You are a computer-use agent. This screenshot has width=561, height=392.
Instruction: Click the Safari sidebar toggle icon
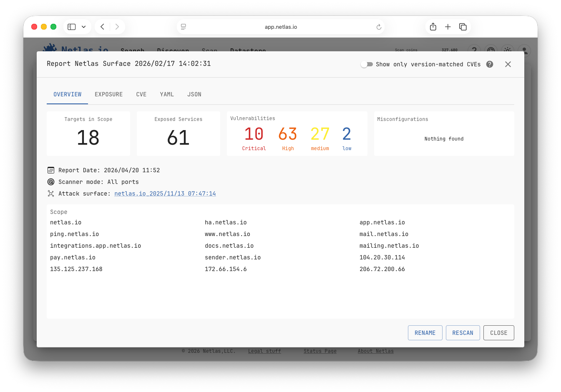tap(72, 27)
